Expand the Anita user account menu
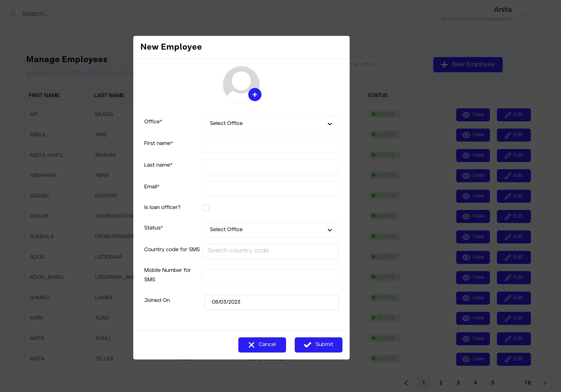561x392 pixels. coord(524,14)
